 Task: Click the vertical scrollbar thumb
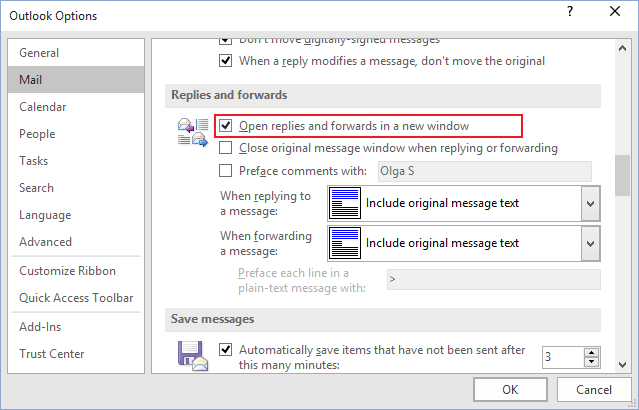click(x=622, y=175)
